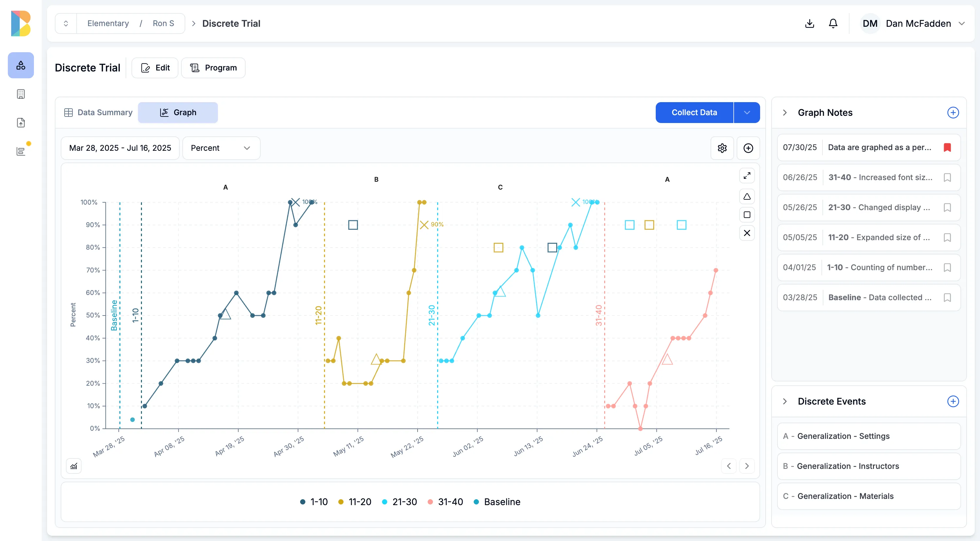Select the Graph tab
Image resolution: width=980 pixels, height=541 pixels.
click(178, 113)
